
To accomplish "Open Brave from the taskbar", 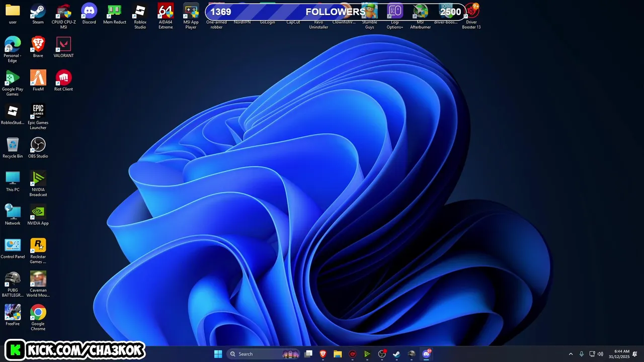I will point(323,354).
